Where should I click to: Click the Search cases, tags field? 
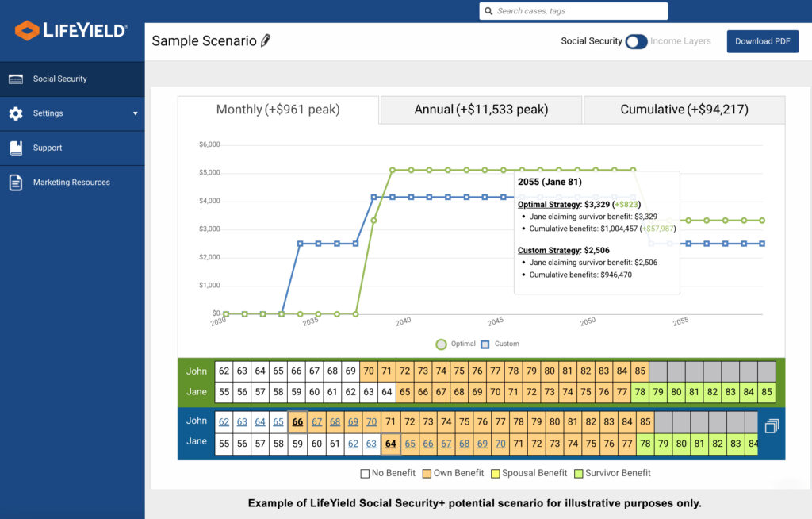[x=579, y=11]
